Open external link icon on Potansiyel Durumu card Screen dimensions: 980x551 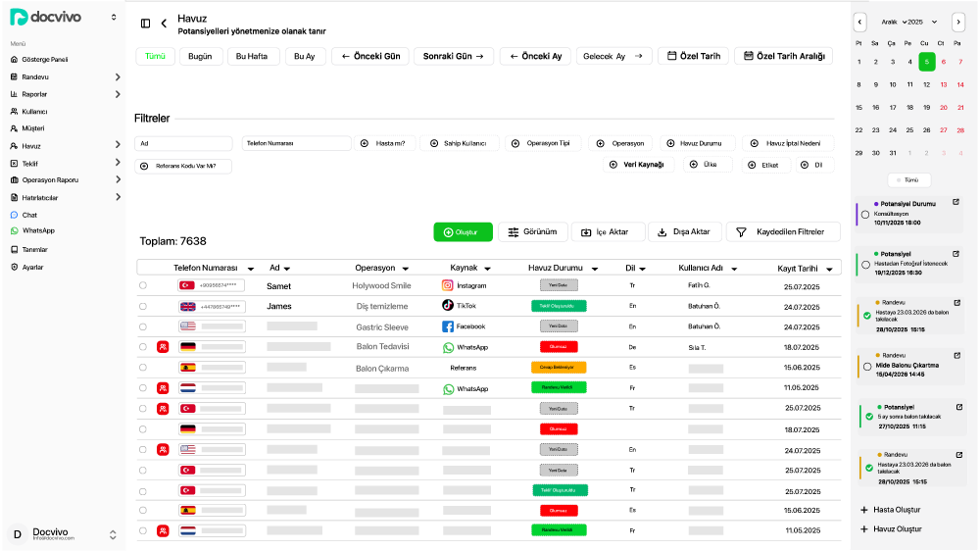point(956,203)
